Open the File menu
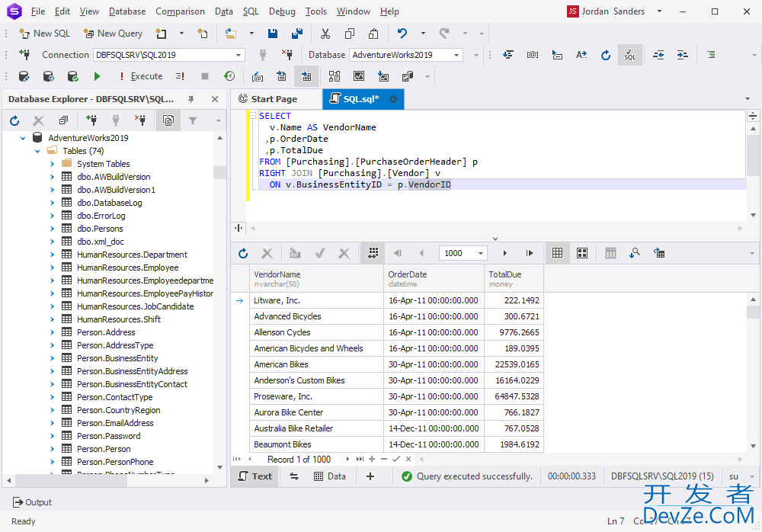This screenshot has height=532, width=762. 38,11
